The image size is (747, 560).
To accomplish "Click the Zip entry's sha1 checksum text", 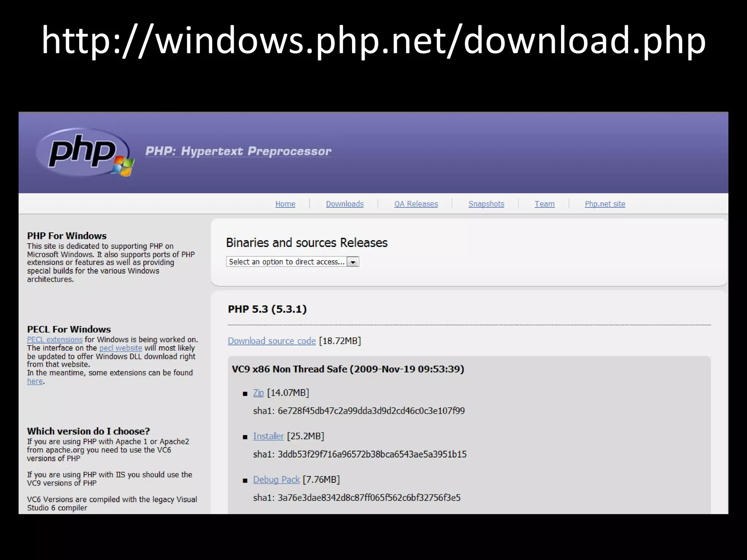I will click(x=359, y=411).
